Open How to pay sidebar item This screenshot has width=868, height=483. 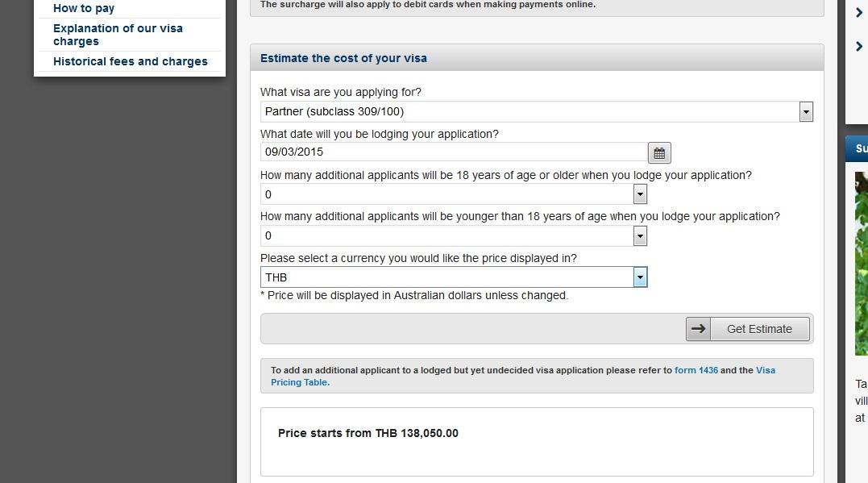[84, 8]
